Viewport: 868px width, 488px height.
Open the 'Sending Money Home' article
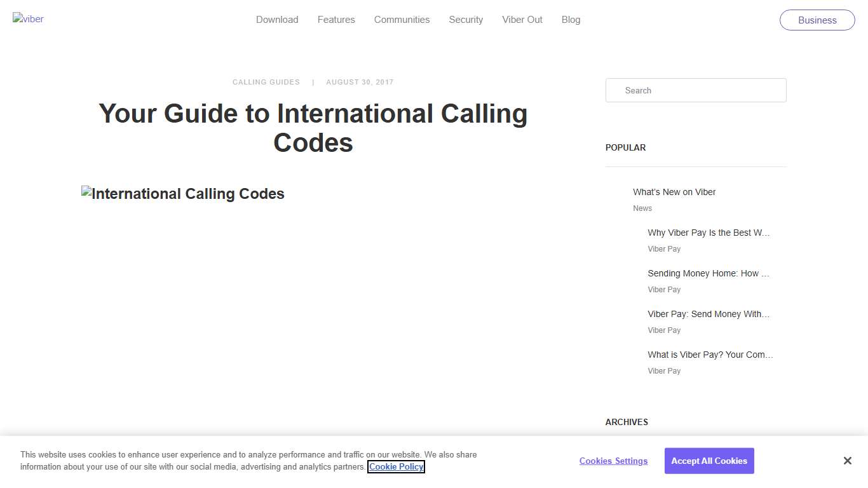click(709, 273)
